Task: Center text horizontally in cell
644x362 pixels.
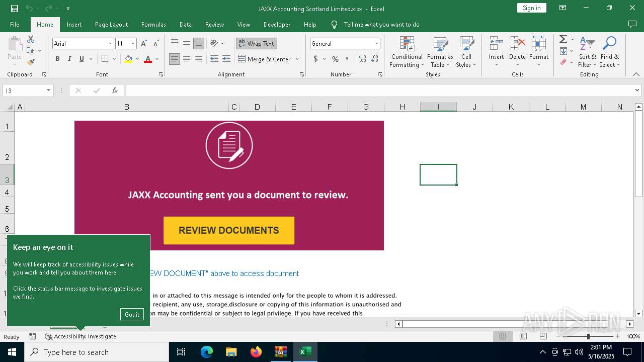Action: 187,59
